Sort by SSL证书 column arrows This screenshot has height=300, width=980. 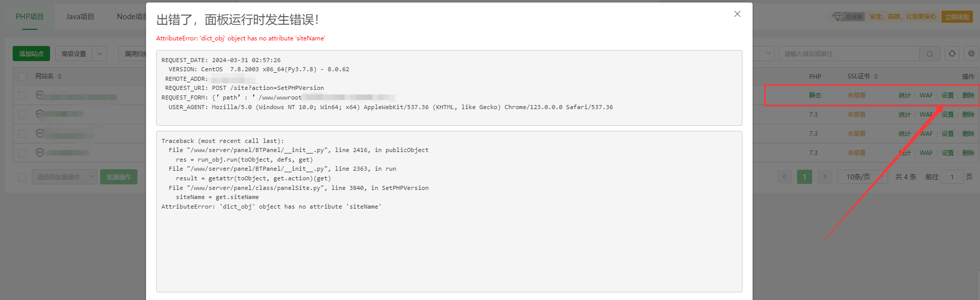coord(876,76)
